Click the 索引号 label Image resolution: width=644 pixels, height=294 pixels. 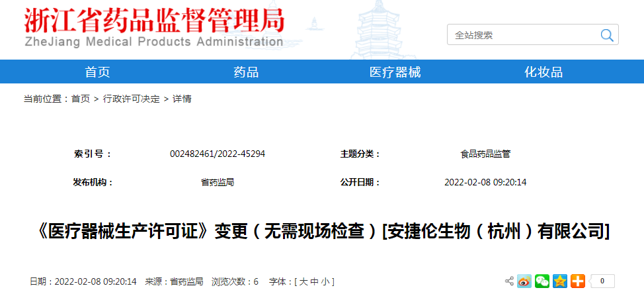pos(93,154)
